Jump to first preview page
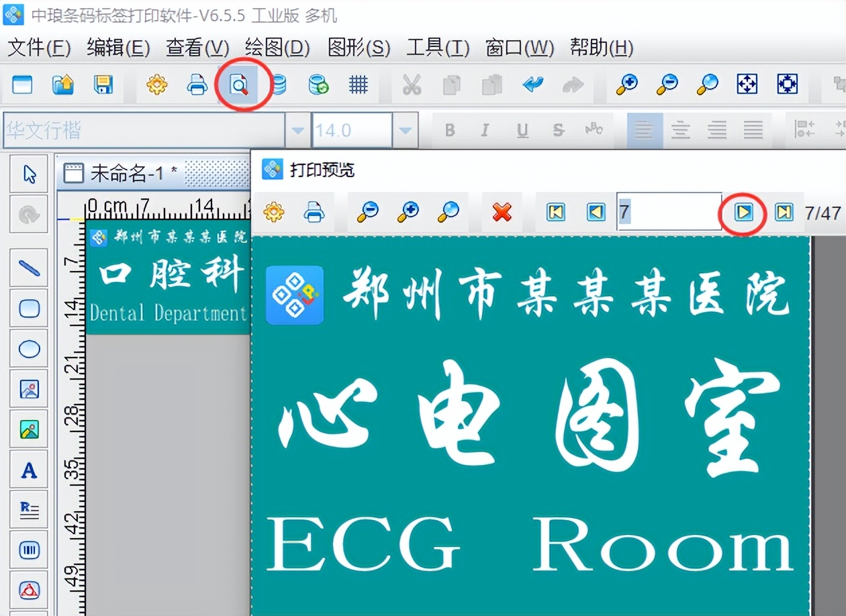The image size is (846, 616). (x=555, y=213)
